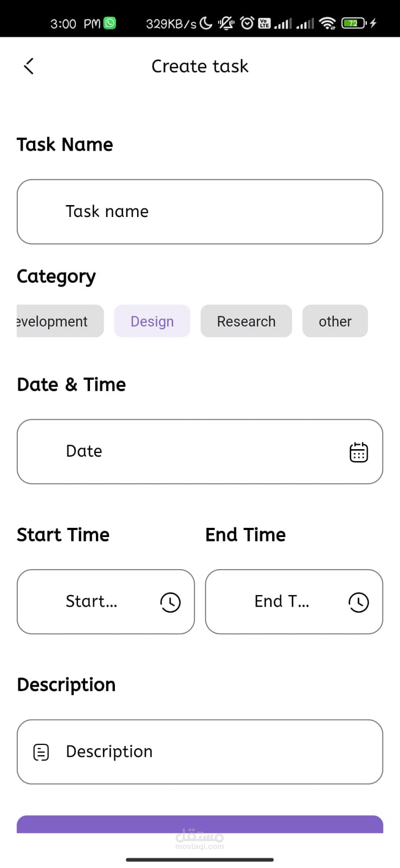Tap the battery indicator icon
The width and height of the screenshot is (400, 868).
click(353, 23)
